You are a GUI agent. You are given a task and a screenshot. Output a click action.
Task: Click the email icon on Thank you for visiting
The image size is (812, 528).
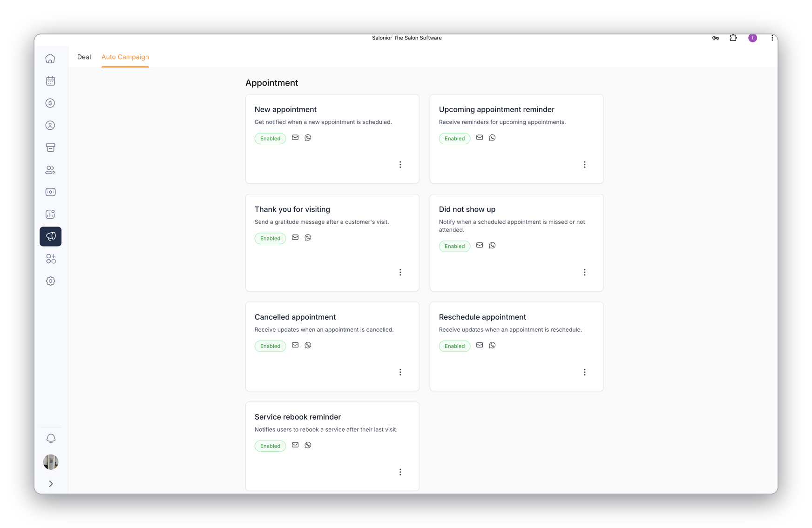coord(295,237)
